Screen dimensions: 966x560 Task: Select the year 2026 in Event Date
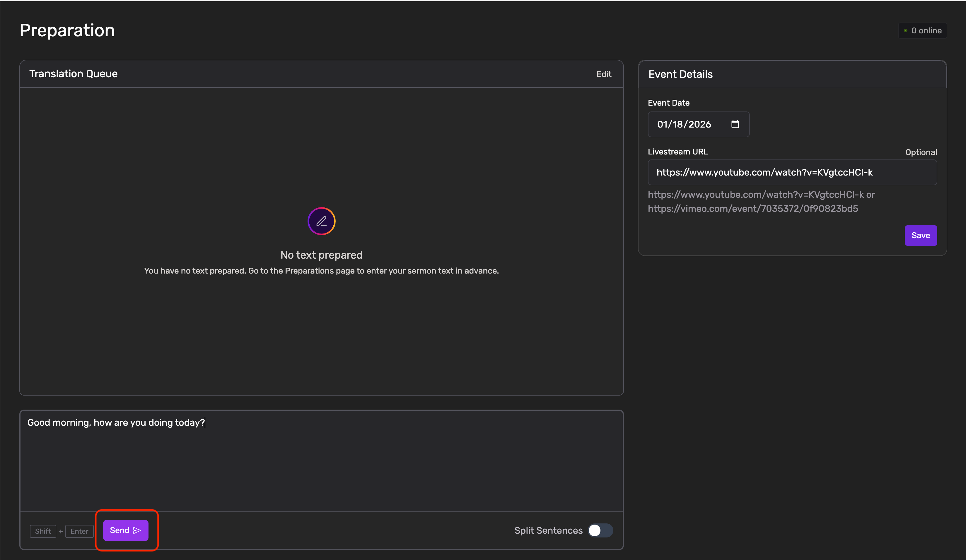[x=699, y=124]
